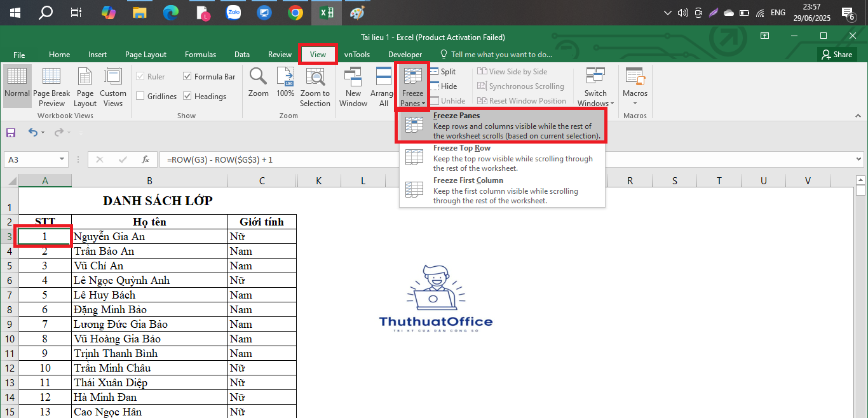Image resolution: width=868 pixels, height=418 pixels.
Task: Toggle the Gridlines checkbox
Action: click(x=156, y=96)
